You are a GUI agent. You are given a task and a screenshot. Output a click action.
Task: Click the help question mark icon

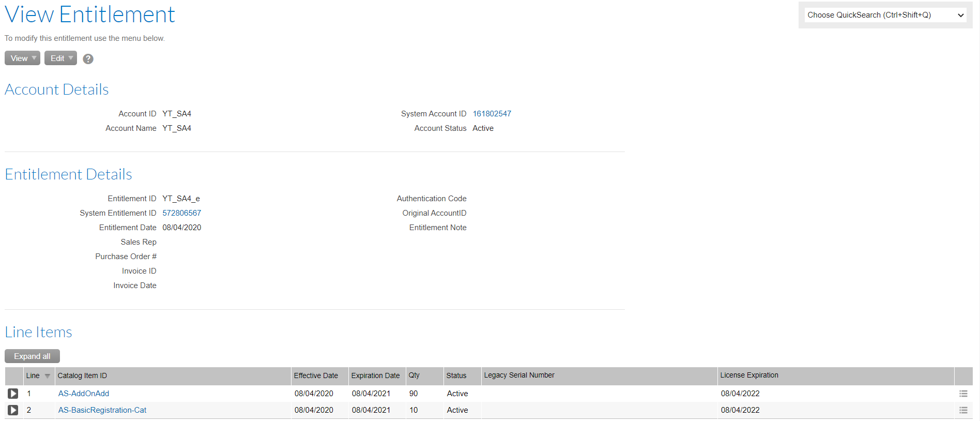click(x=88, y=59)
